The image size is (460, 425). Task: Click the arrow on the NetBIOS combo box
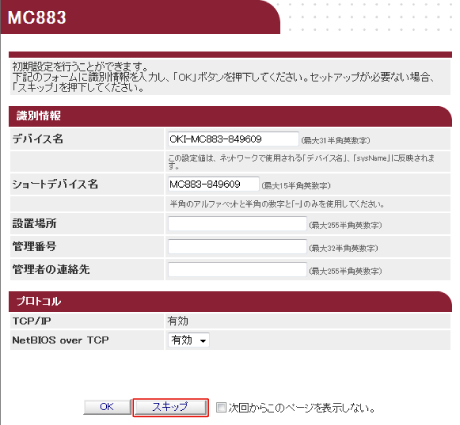(202, 341)
